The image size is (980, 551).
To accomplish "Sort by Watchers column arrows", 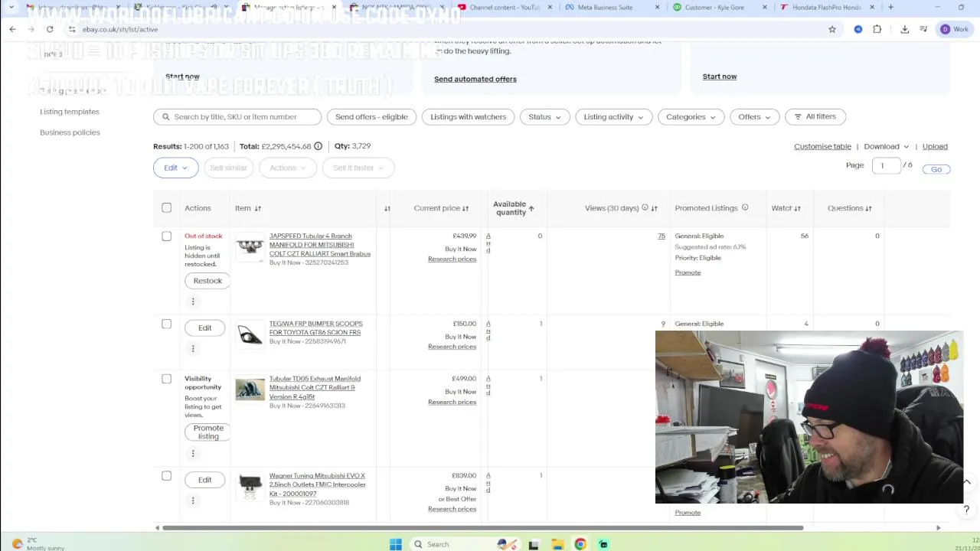I will 797,208.
